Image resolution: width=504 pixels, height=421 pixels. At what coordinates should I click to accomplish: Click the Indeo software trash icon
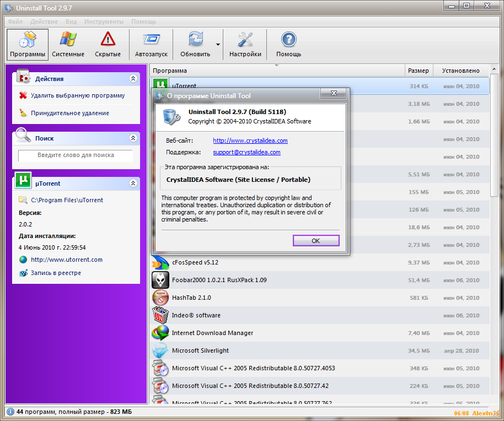[x=160, y=315]
